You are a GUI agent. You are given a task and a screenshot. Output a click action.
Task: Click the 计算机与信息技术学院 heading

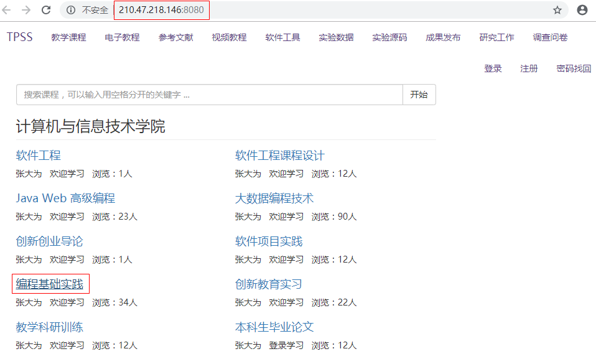(x=90, y=126)
